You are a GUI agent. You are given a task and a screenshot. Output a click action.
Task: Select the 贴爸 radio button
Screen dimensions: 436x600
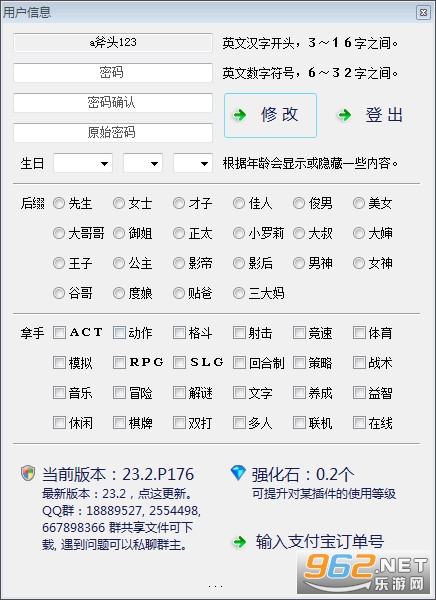pos(179,293)
